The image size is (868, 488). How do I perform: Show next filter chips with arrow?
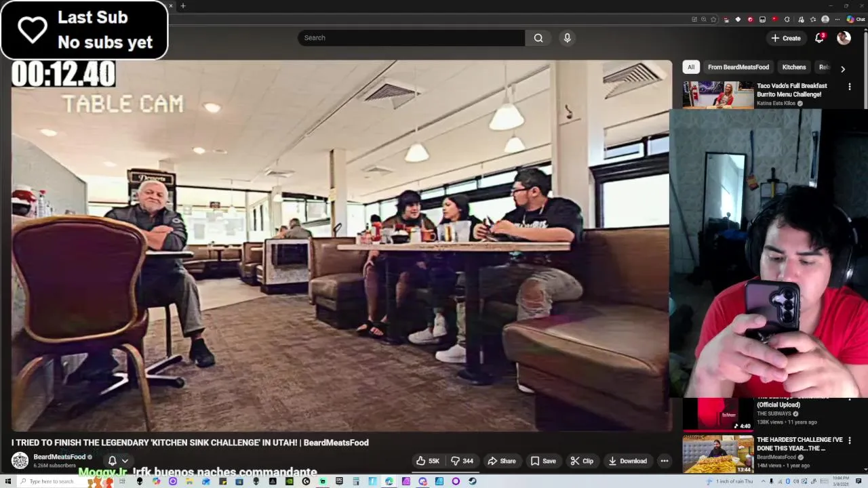point(843,68)
